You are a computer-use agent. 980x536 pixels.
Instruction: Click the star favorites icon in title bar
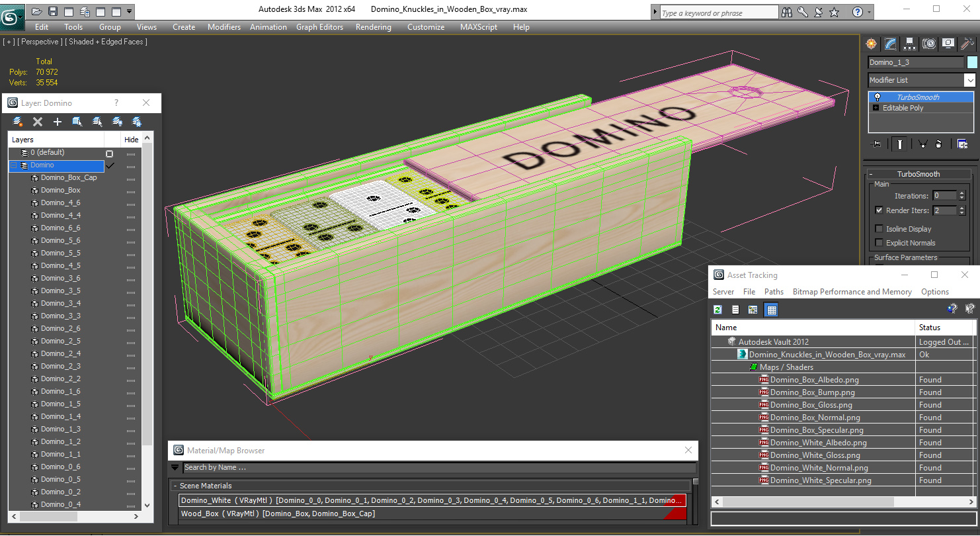(835, 12)
